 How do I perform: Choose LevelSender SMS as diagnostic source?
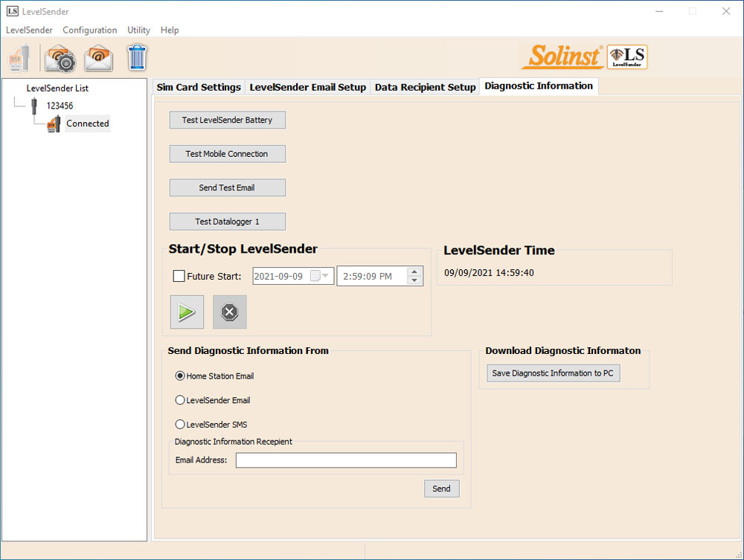pyautogui.click(x=179, y=424)
